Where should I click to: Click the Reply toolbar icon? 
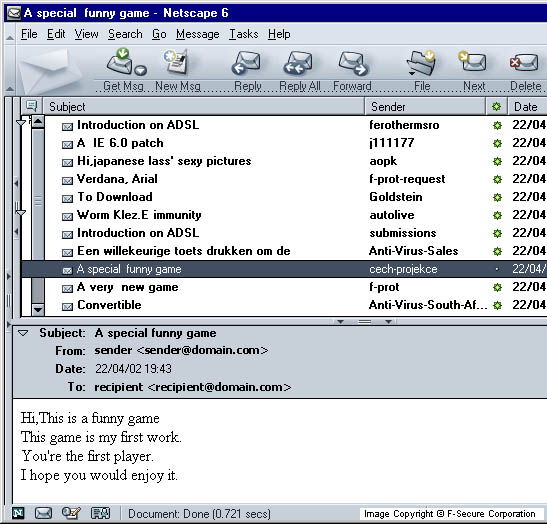click(246, 62)
